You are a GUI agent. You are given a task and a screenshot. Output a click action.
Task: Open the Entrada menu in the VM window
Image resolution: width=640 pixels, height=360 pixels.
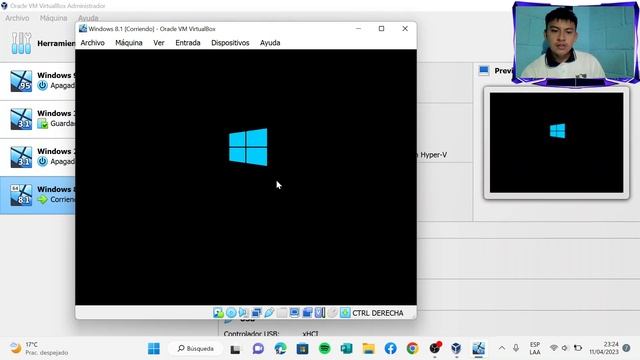188,43
